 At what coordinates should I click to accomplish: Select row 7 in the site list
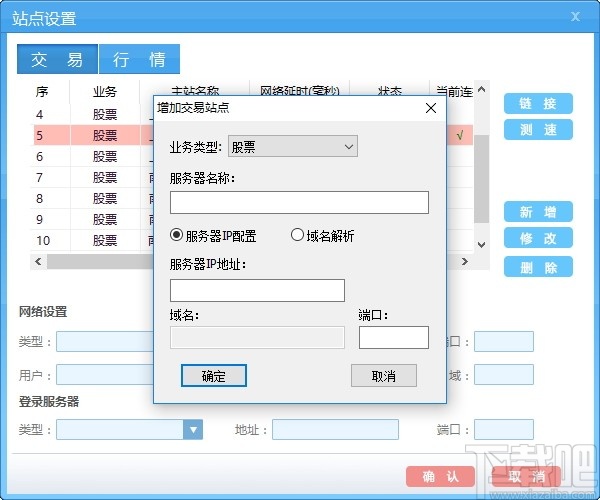(92, 178)
